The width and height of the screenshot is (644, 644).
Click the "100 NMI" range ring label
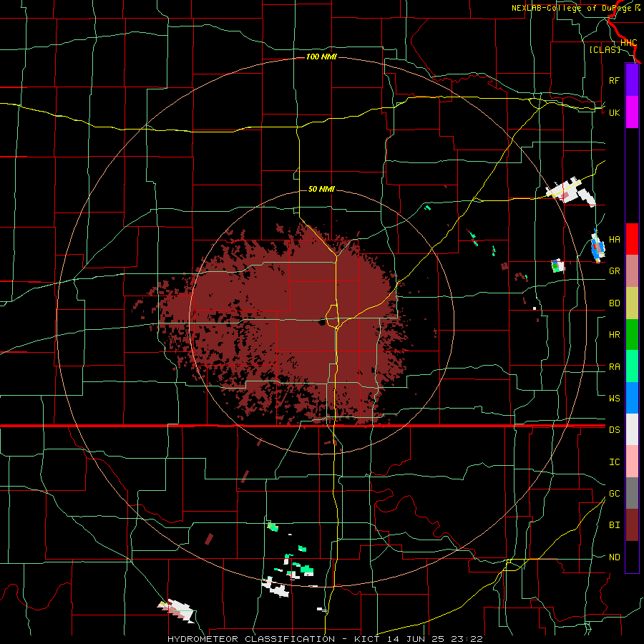[x=321, y=57]
